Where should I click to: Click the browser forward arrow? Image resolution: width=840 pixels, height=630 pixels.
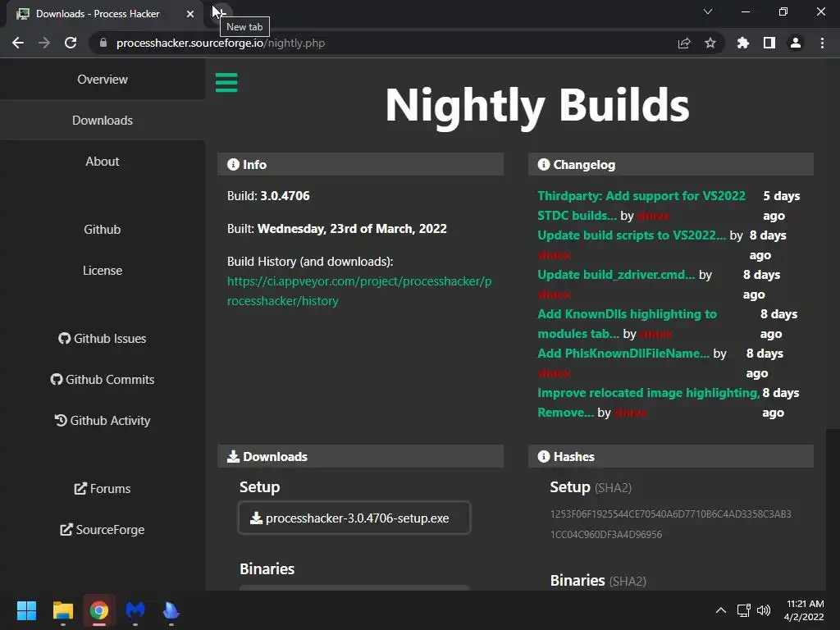(44, 43)
